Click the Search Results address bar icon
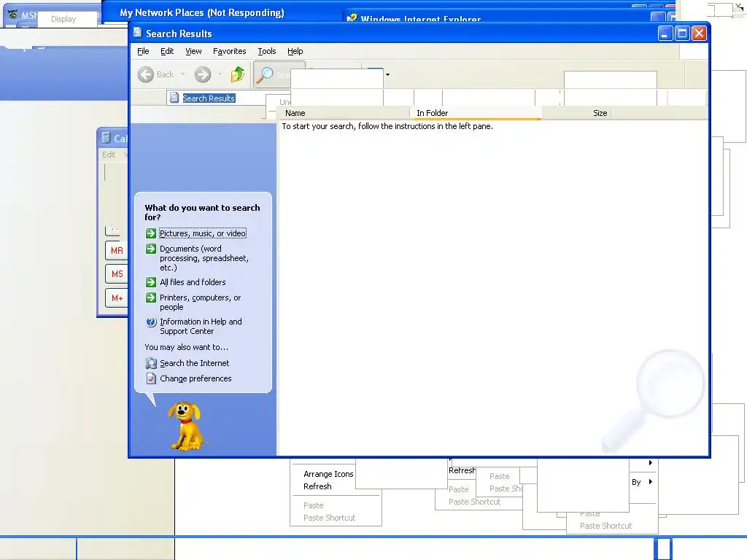This screenshot has height=560, width=747. [x=174, y=98]
